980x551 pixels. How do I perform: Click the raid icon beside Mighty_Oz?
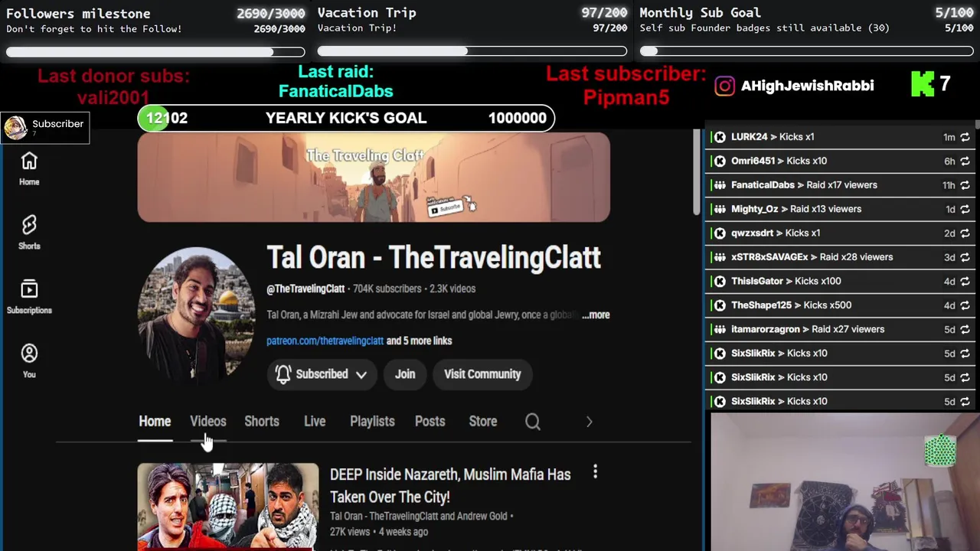pos(720,209)
